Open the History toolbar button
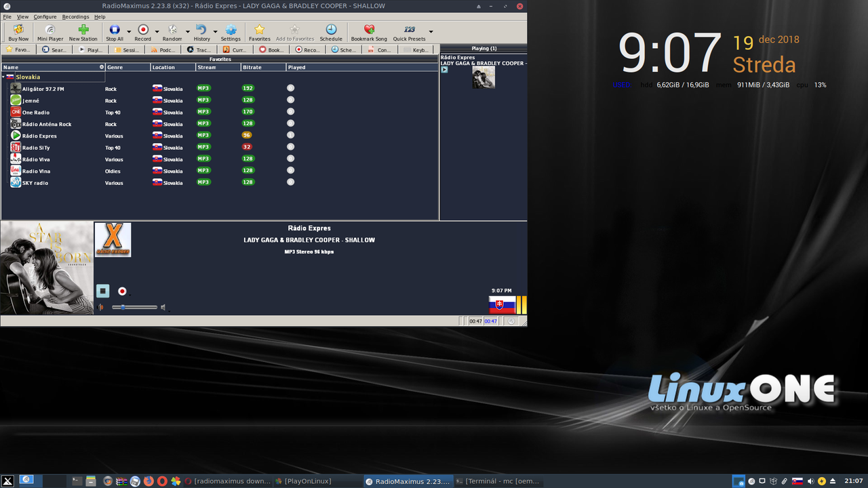This screenshot has height=488, width=868. pyautogui.click(x=201, y=32)
